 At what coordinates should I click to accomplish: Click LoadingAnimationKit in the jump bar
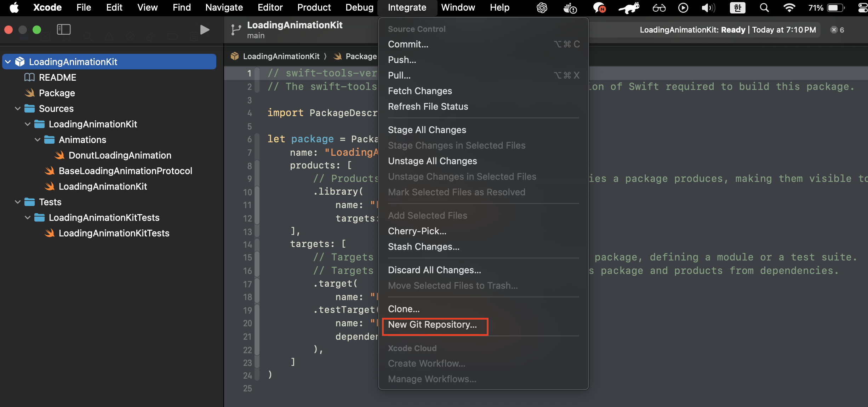coord(281,56)
